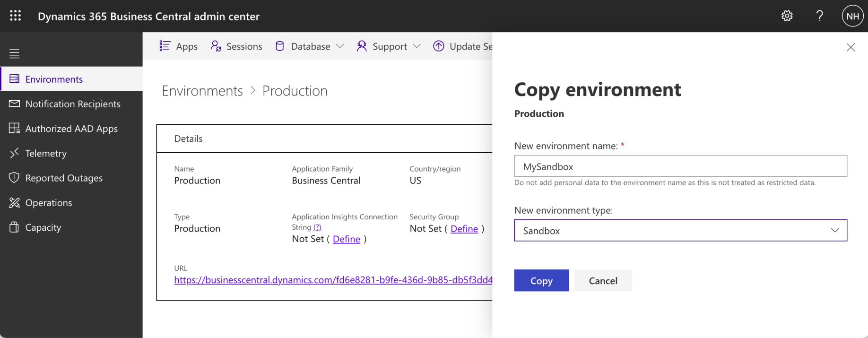
Task: Click the Security Group Define link
Action: point(464,229)
